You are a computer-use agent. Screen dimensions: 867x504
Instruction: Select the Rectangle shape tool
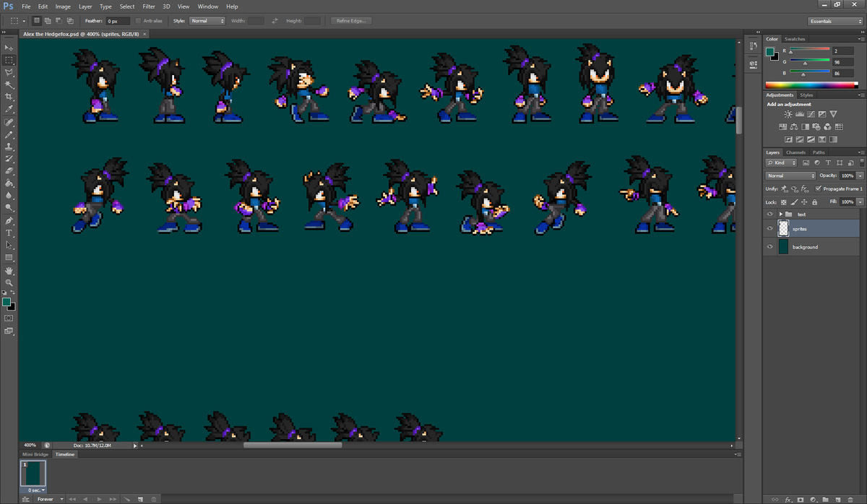pyautogui.click(x=9, y=258)
